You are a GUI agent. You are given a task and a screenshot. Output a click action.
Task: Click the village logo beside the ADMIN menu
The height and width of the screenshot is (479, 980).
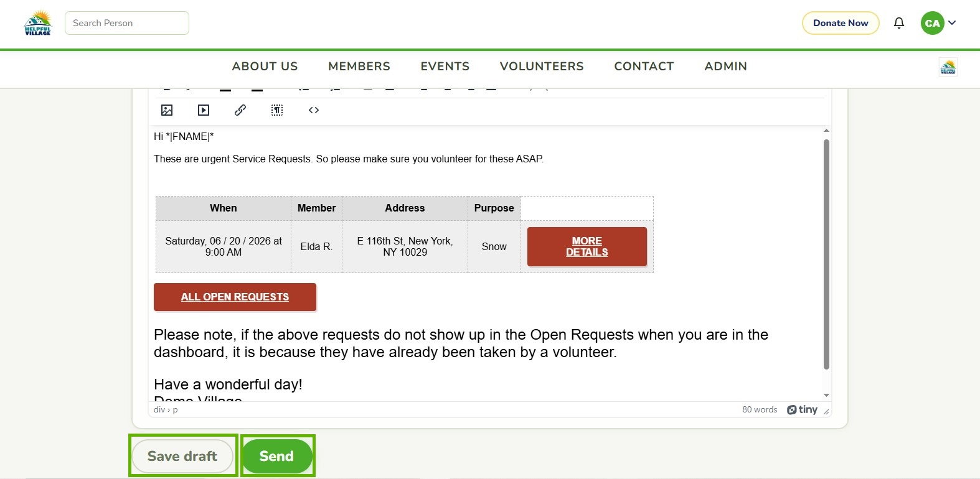coord(948,67)
